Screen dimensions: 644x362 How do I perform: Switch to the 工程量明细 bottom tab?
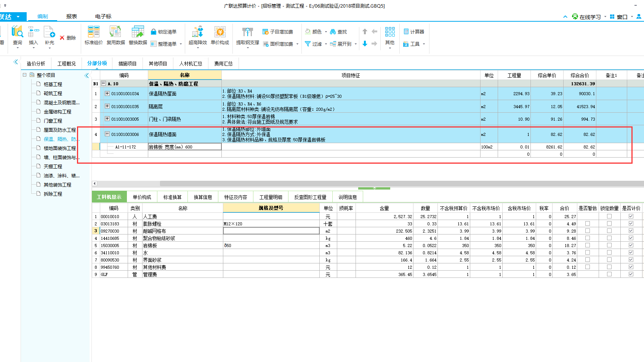[x=271, y=197]
